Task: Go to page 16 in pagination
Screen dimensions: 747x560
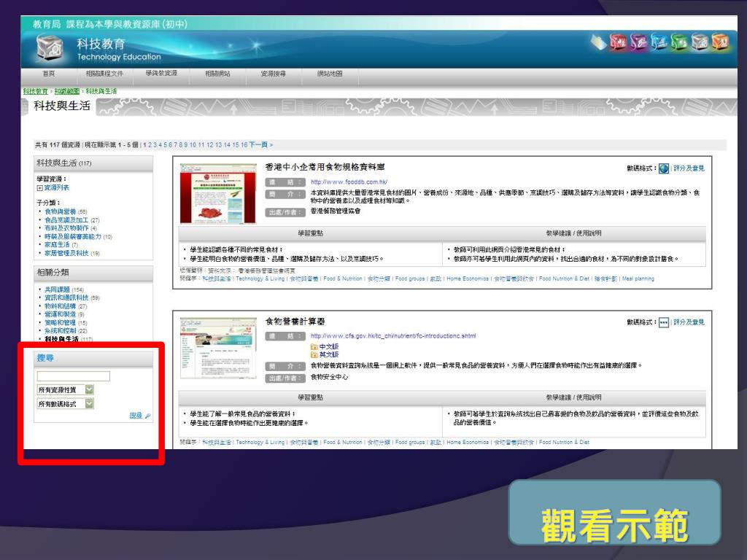Action: click(x=244, y=145)
